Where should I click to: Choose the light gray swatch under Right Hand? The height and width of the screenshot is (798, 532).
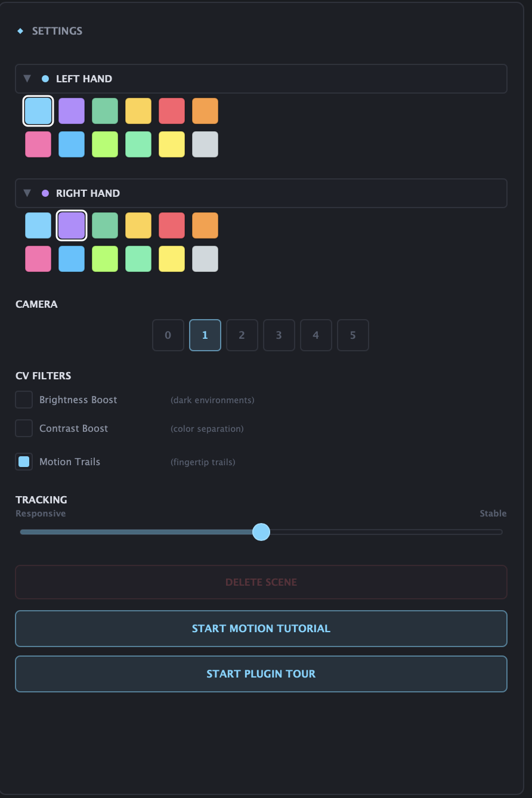(205, 259)
